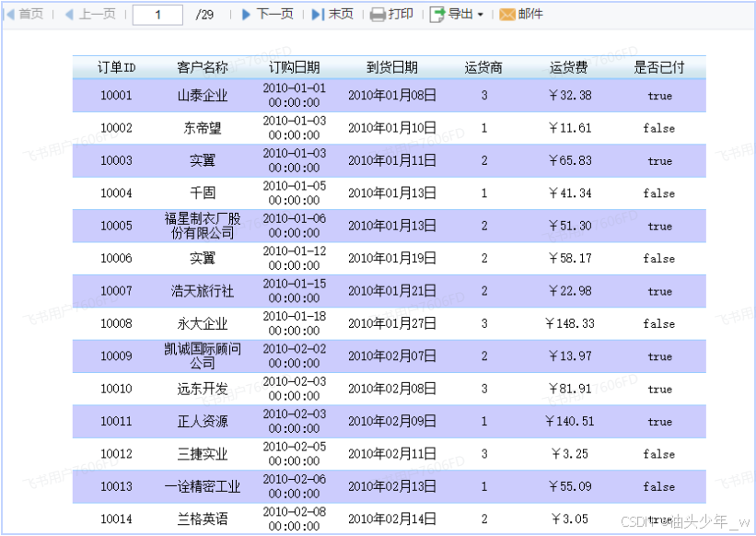Click the 是否已付 column header
The width and height of the screenshot is (756, 536).
pos(659,67)
